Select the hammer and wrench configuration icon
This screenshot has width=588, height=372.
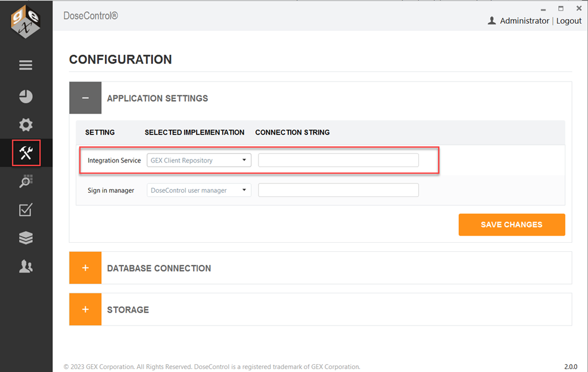point(26,152)
